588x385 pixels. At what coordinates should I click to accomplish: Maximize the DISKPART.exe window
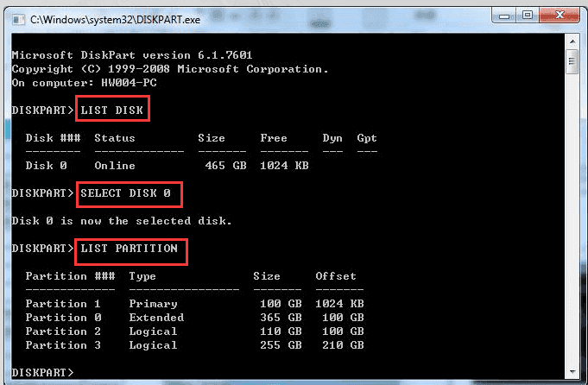click(x=528, y=16)
